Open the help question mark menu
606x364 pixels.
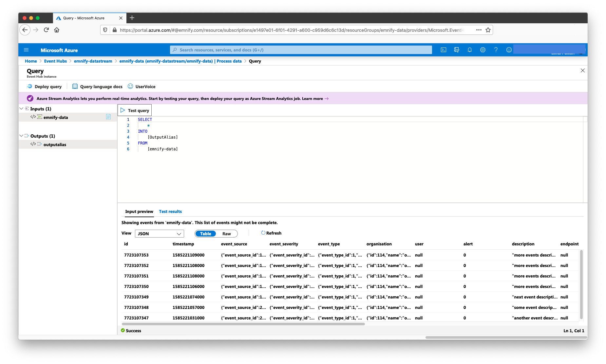(x=496, y=50)
